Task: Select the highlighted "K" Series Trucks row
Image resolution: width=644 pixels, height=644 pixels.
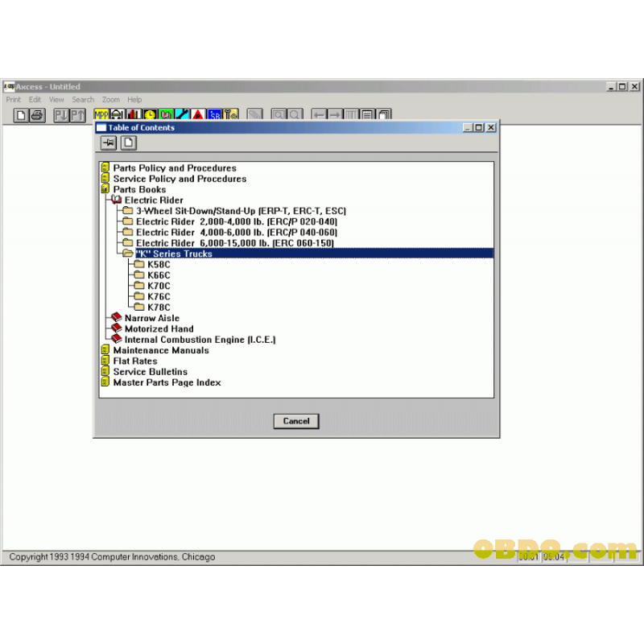Action: [x=314, y=254]
